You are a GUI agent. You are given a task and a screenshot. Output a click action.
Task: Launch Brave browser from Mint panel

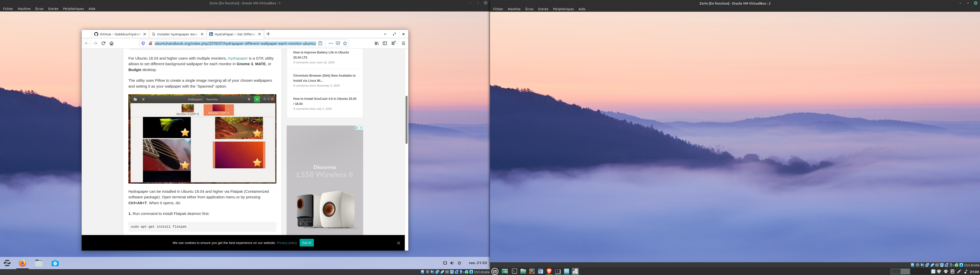pyautogui.click(x=549, y=271)
